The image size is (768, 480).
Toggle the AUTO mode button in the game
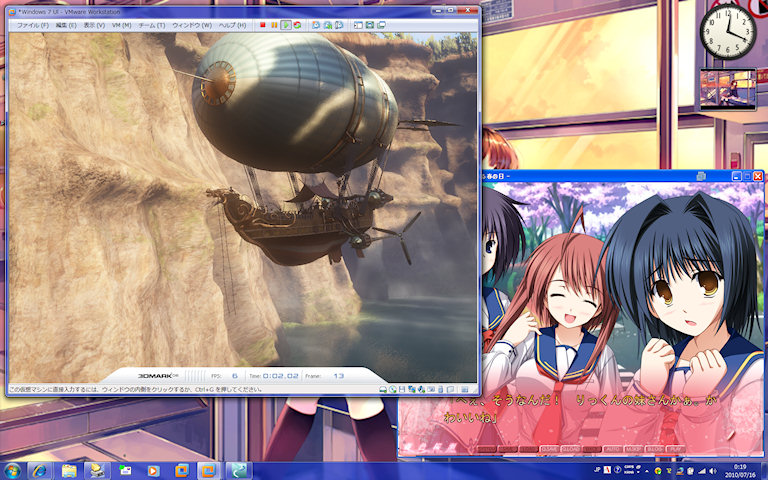613,449
